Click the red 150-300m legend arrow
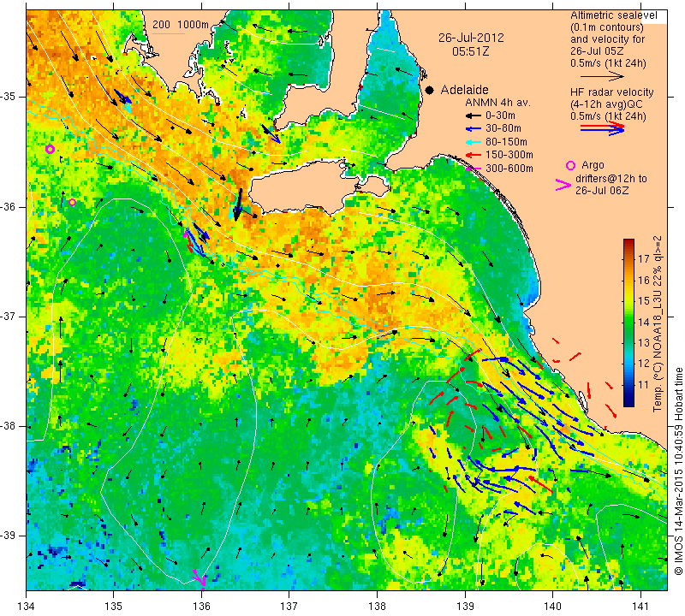 tap(473, 155)
